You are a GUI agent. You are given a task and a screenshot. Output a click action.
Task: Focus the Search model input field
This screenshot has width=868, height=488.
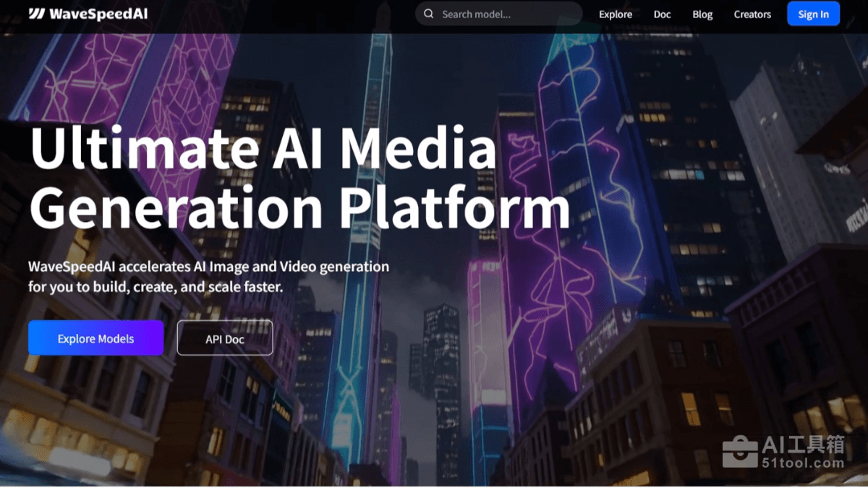point(506,14)
